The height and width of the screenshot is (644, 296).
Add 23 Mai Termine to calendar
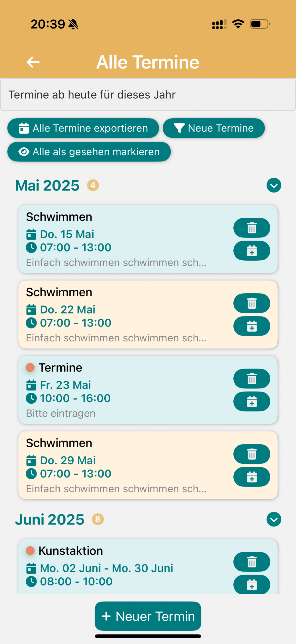(x=251, y=402)
